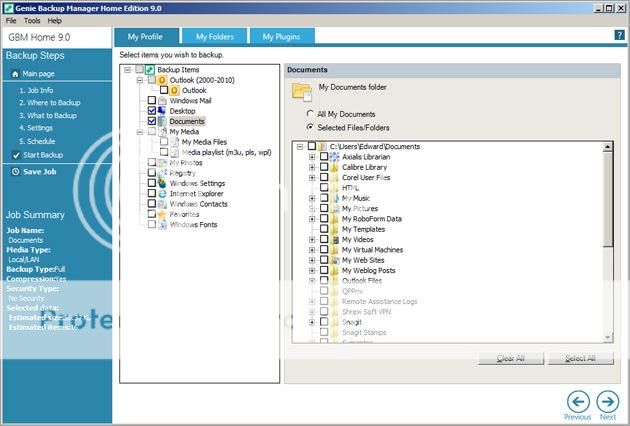This screenshot has height=426, width=630.
Task: Check the Internet Explorer checkbox
Action: (151, 193)
